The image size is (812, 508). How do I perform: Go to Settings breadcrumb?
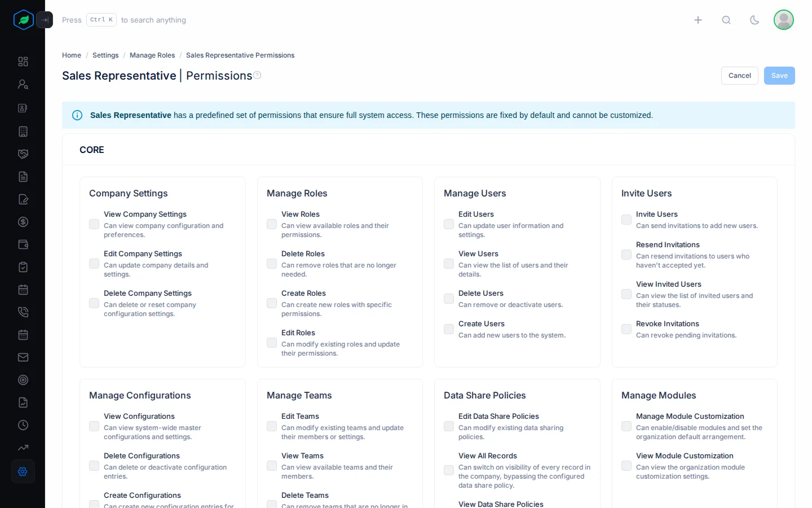click(x=105, y=55)
